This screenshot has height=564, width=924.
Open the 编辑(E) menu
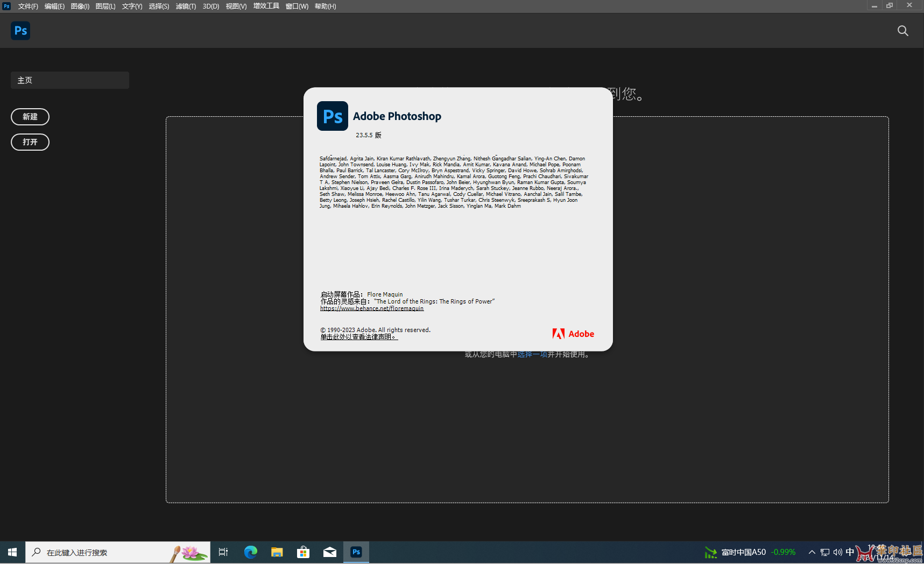pyautogui.click(x=54, y=6)
